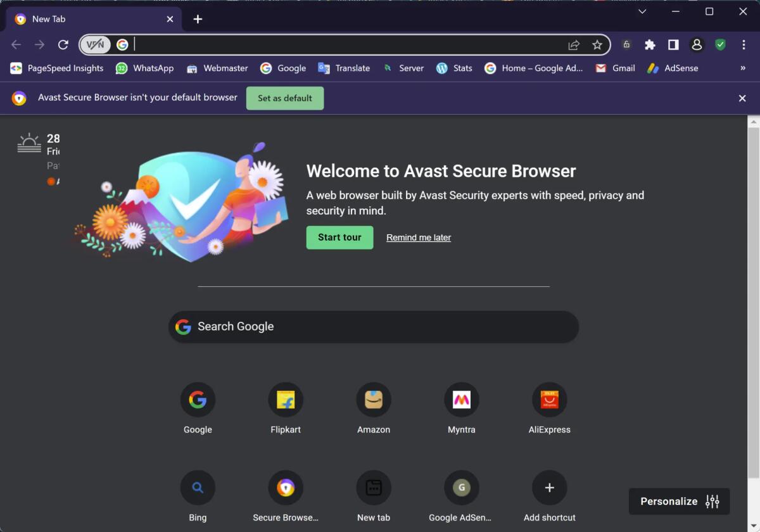The width and height of the screenshot is (760, 532).
Task: Click inside the Search Google field
Action: click(x=373, y=327)
